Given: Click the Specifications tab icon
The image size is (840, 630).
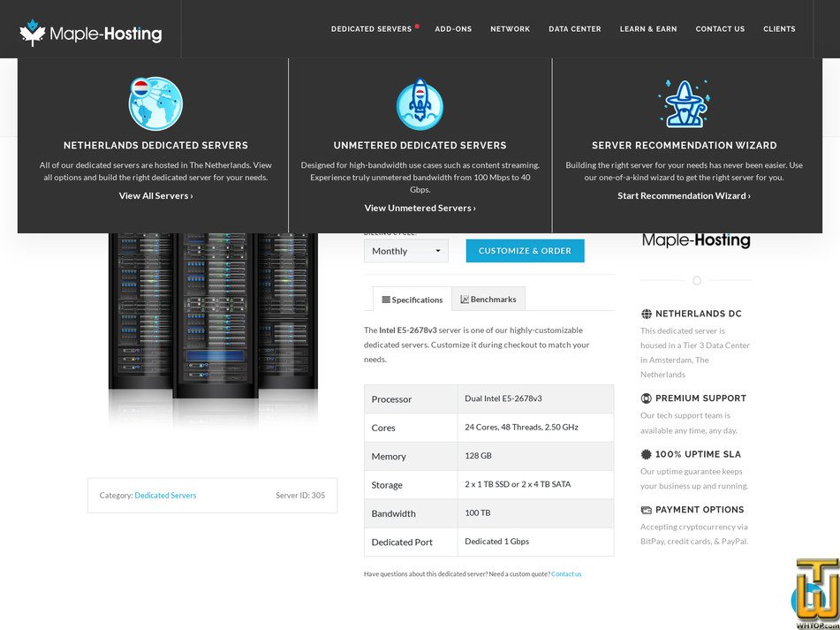Looking at the screenshot, I should (x=386, y=300).
